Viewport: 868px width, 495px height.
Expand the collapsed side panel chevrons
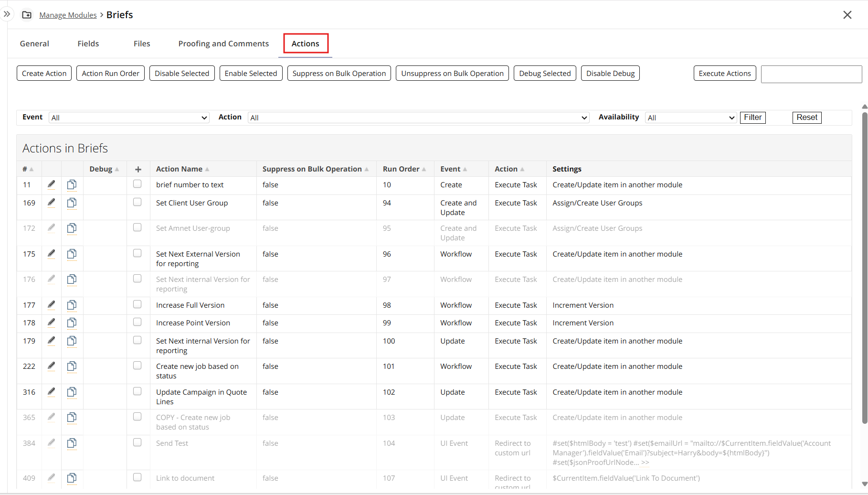pos(7,14)
